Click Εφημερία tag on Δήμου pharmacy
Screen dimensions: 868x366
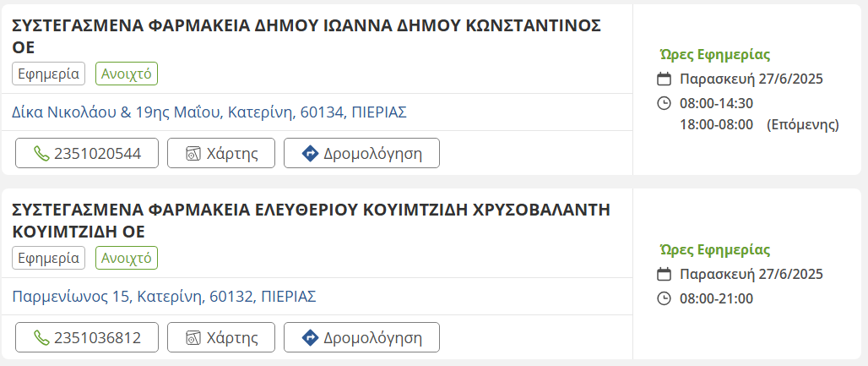tap(49, 74)
